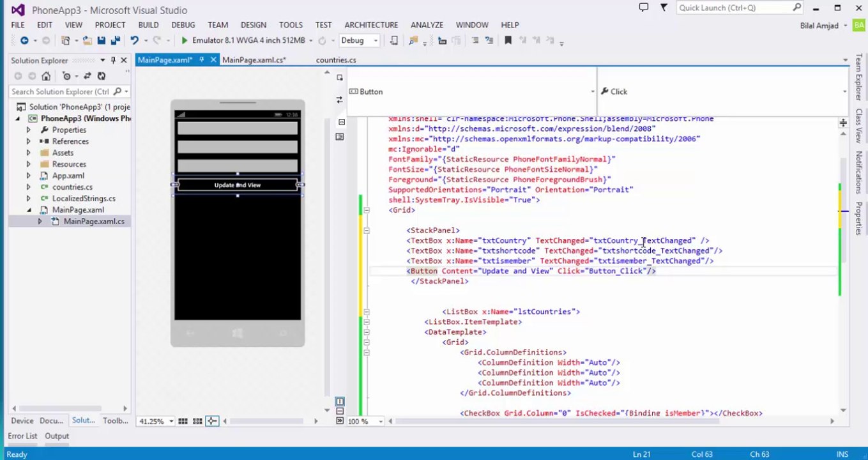
Task: Toggle snap to gridlines in designer
Action: point(197,421)
